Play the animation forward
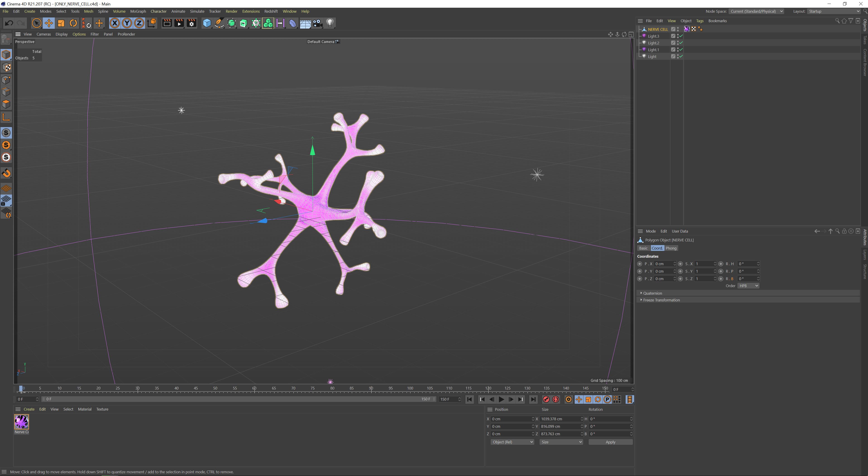 click(x=501, y=399)
